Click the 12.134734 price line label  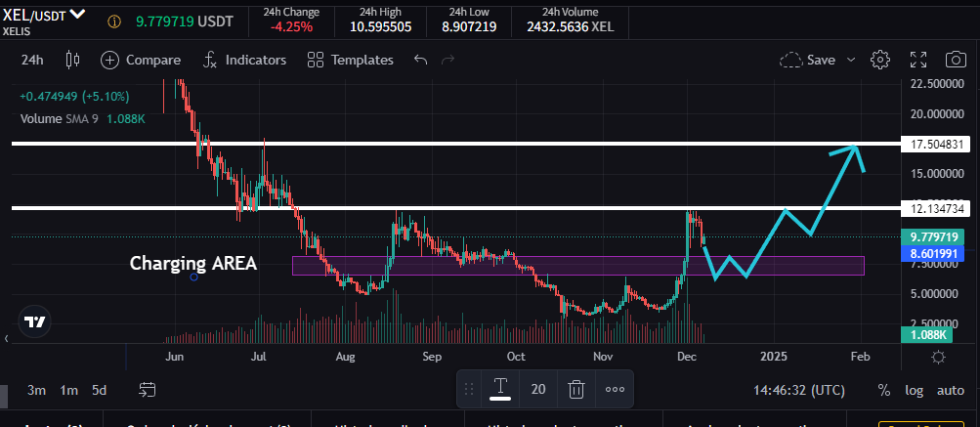pos(936,209)
